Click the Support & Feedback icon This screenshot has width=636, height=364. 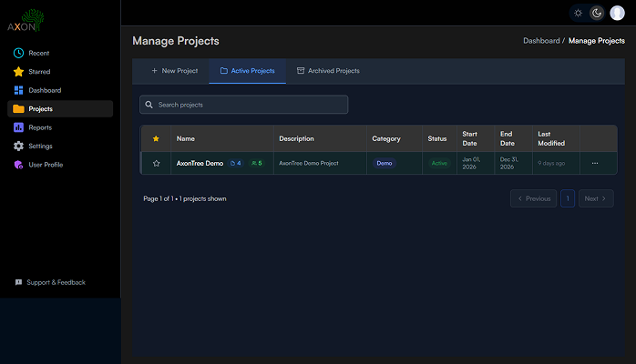click(18, 282)
